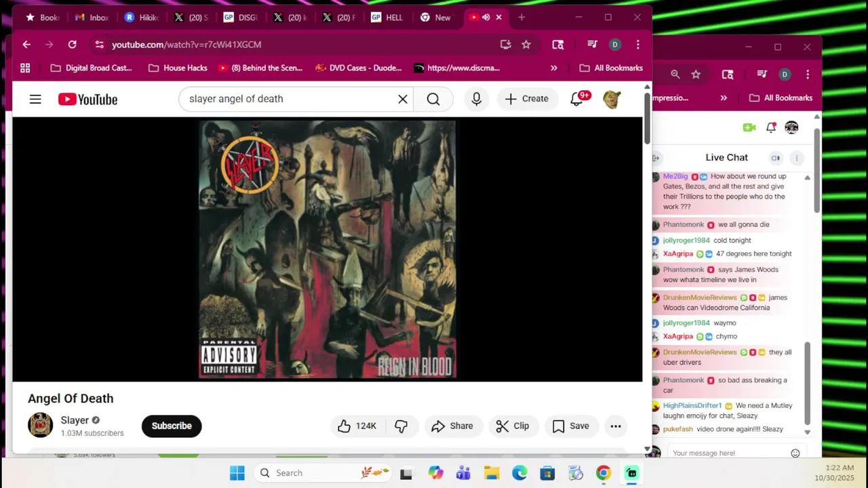Open Chrome profile D in the front window

pyautogui.click(x=615, y=44)
